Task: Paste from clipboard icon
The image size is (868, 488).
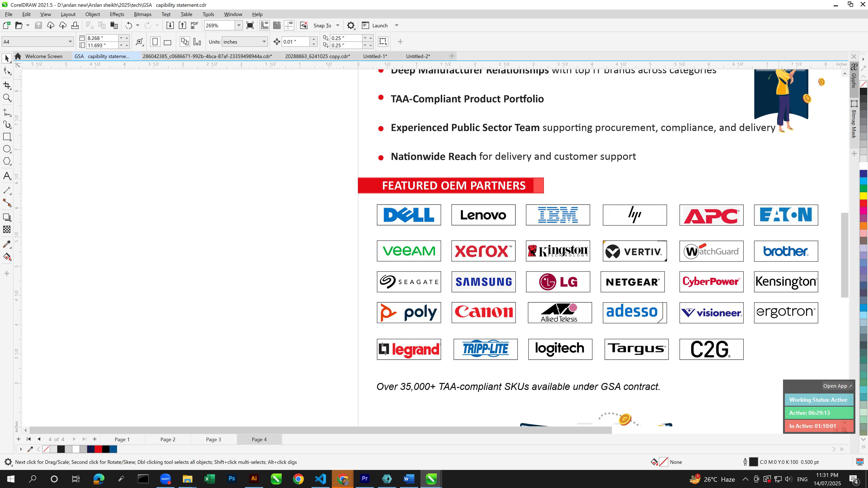Action: click(x=114, y=26)
